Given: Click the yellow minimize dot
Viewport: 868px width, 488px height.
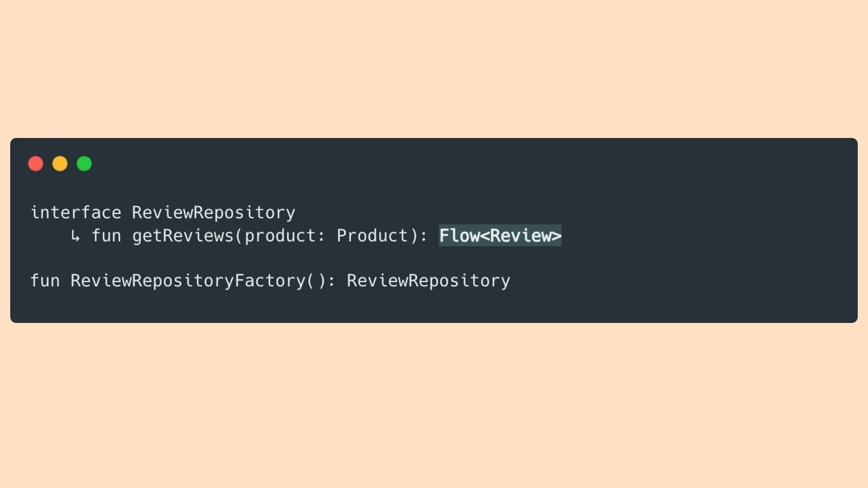Looking at the screenshot, I should click(x=60, y=163).
